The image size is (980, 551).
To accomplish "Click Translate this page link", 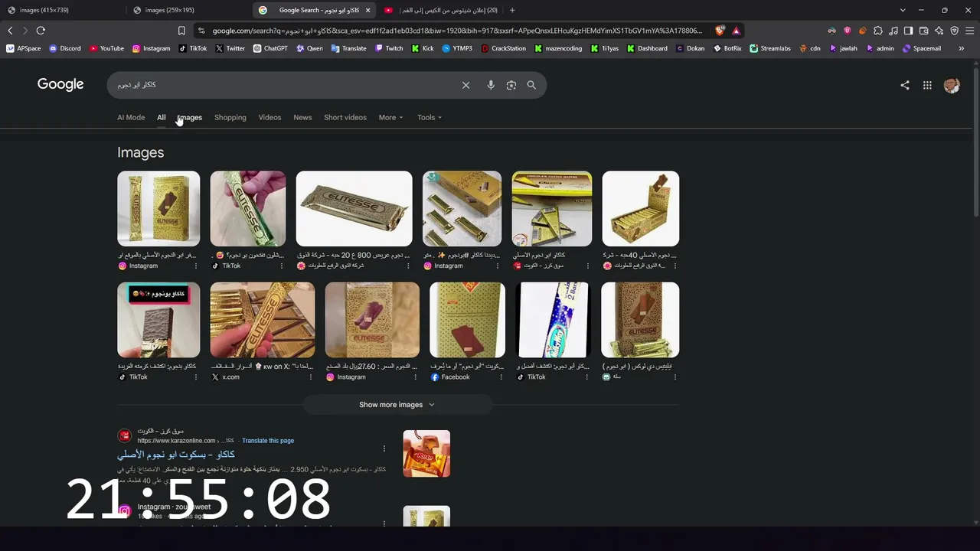I will click(268, 441).
